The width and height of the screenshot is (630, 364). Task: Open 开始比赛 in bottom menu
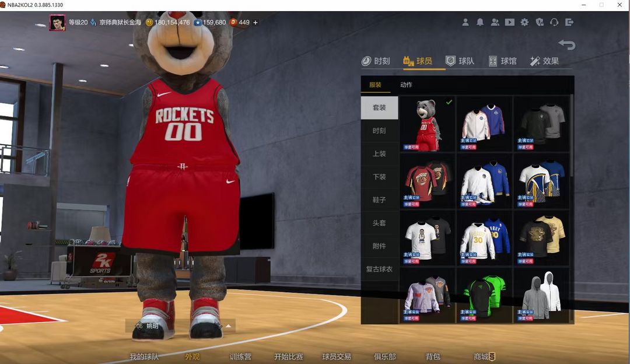tap(289, 356)
